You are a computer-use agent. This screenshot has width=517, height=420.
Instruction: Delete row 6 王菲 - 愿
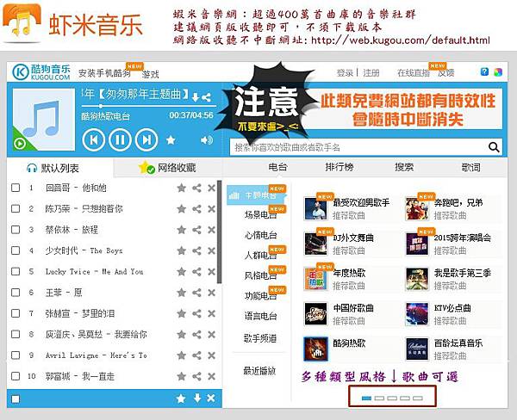(x=212, y=293)
